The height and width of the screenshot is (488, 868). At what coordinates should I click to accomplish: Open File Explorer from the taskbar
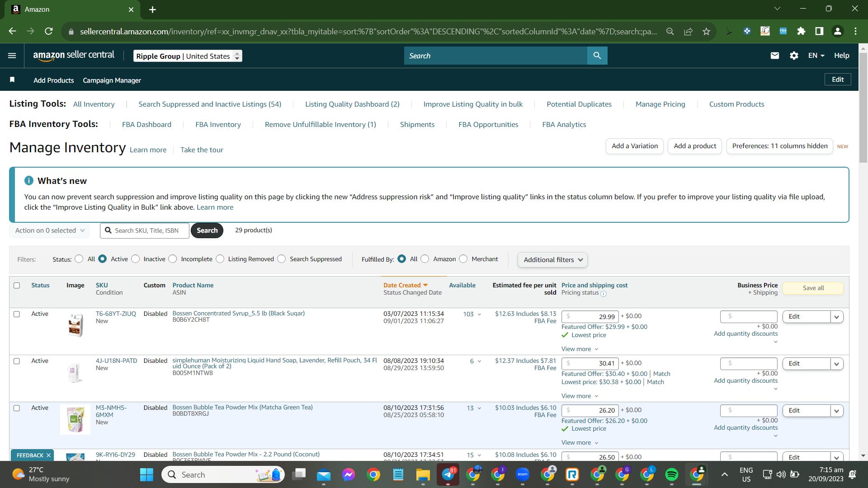tap(423, 474)
